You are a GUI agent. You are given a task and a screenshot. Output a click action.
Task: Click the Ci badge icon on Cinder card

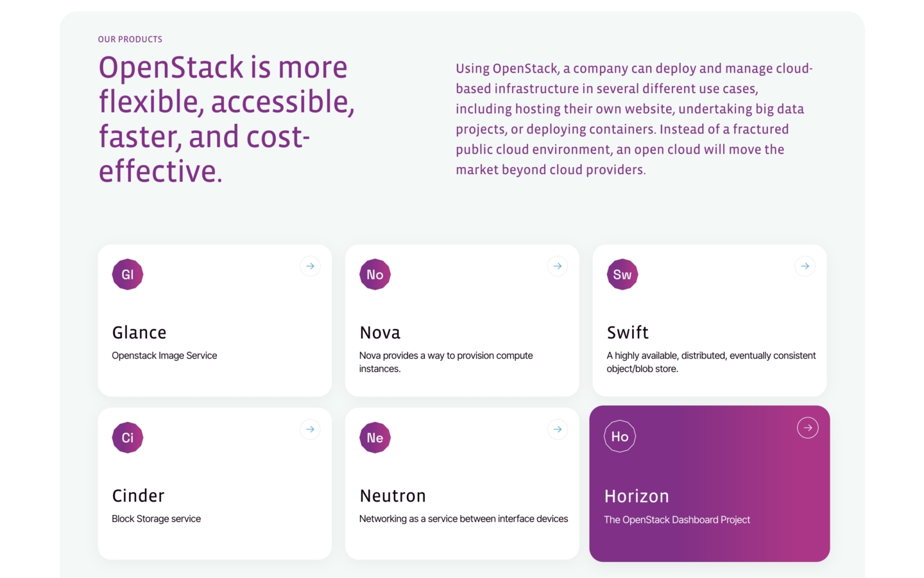128,437
